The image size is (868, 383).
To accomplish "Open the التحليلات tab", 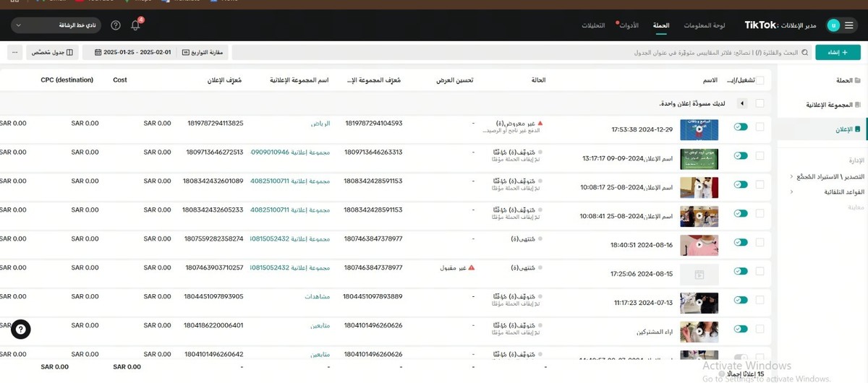I will pyautogui.click(x=593, y=25).
